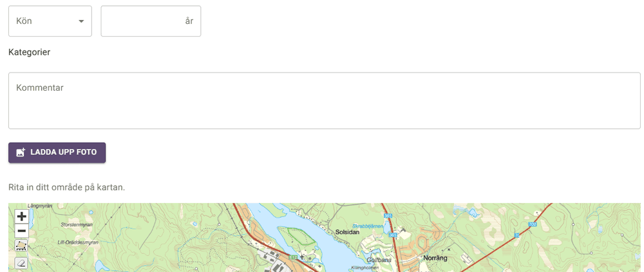Activate the eraser tool on the map
The image size is (644, 272).
click(x=21, y=263)
